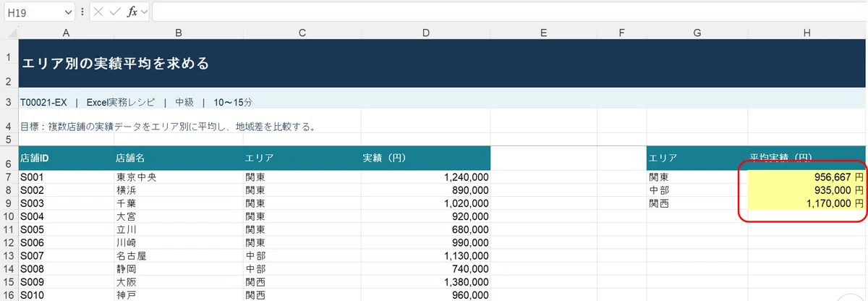The height and width of the screenshot is (301, 868).
Task: Select cell 1,130,000
Action: point(425,255)
